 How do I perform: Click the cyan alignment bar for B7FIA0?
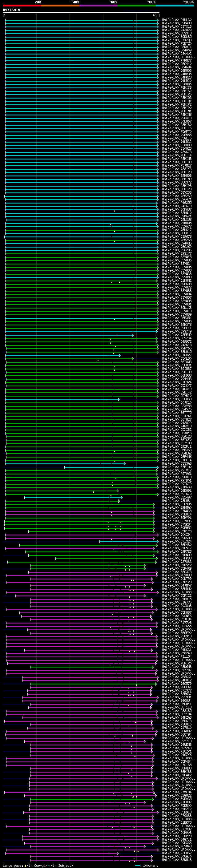(111, 467)
